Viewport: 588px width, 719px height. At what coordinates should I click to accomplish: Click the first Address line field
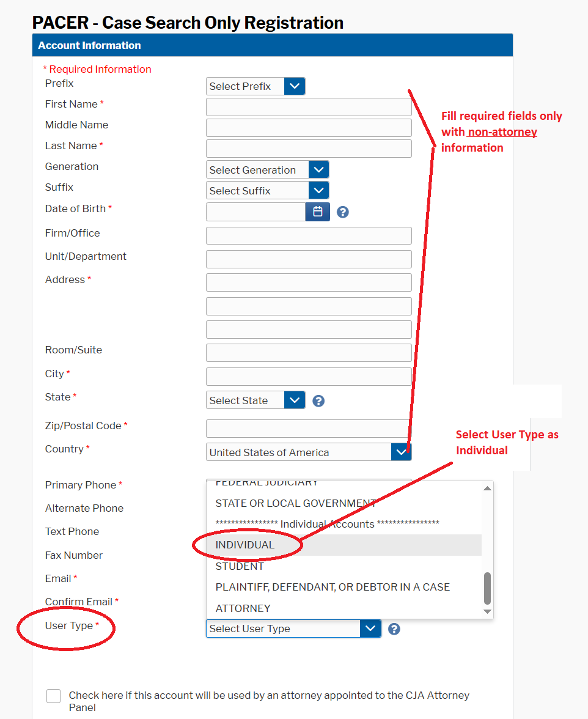click(309, 282)
